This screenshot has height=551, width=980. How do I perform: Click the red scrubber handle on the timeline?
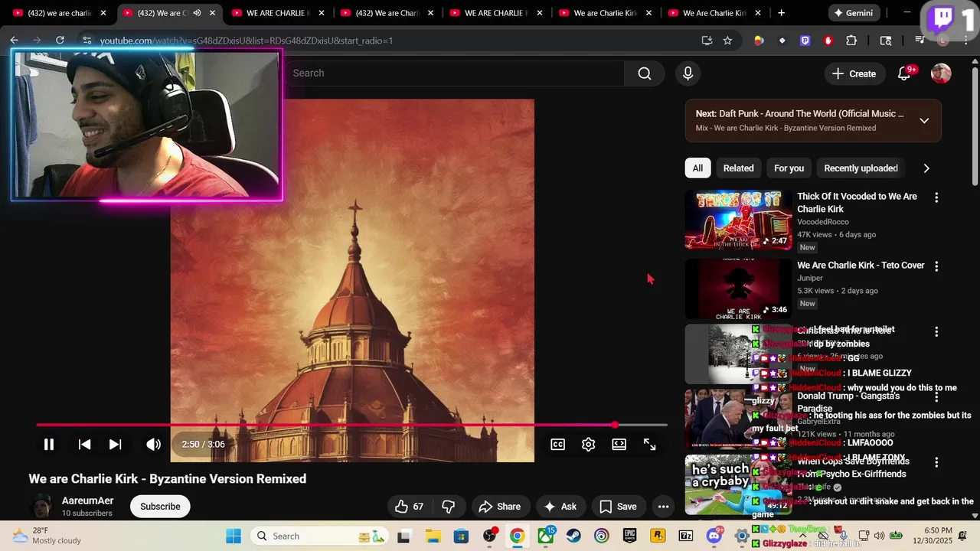[x=615, y=425]
